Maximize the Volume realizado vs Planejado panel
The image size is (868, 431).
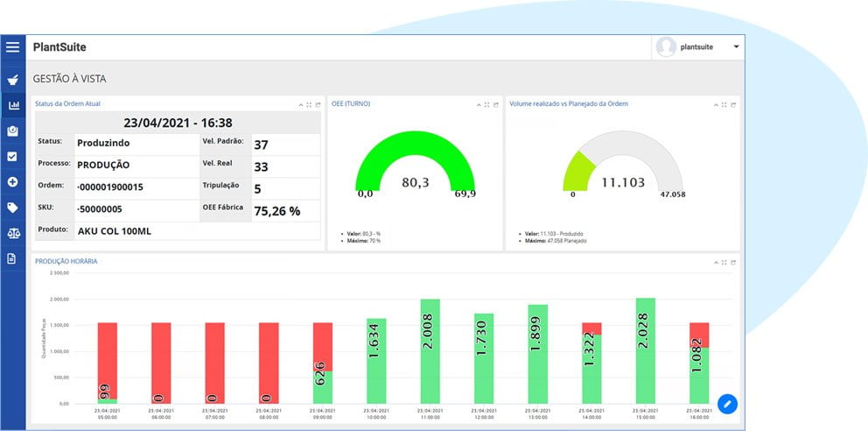724,105
